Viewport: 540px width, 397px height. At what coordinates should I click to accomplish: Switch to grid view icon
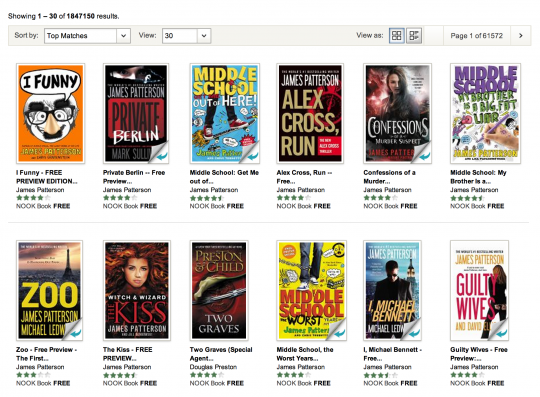396,35
